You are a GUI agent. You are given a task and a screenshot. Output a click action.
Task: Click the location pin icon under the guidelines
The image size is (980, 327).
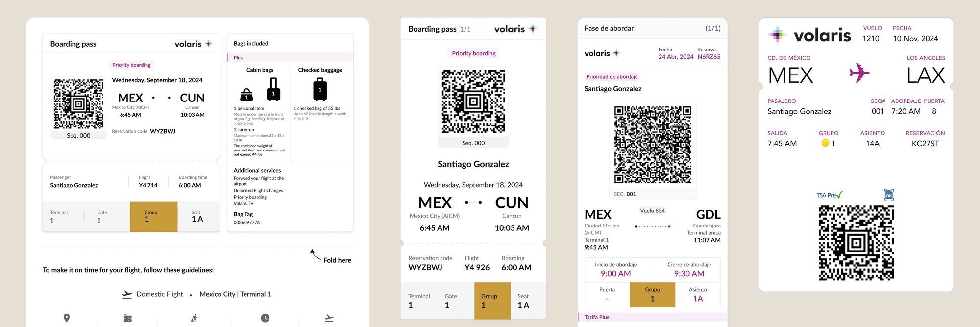67,318
